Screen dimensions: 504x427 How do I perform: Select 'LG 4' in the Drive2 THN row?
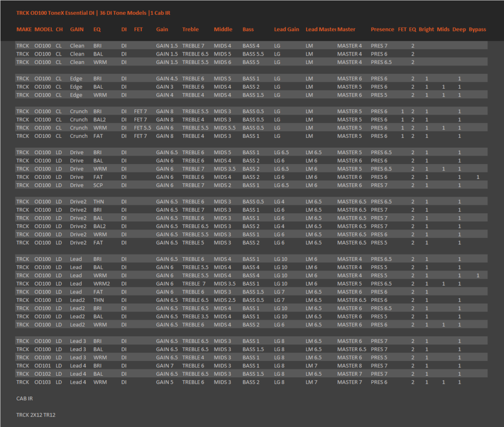pos(279,201)
